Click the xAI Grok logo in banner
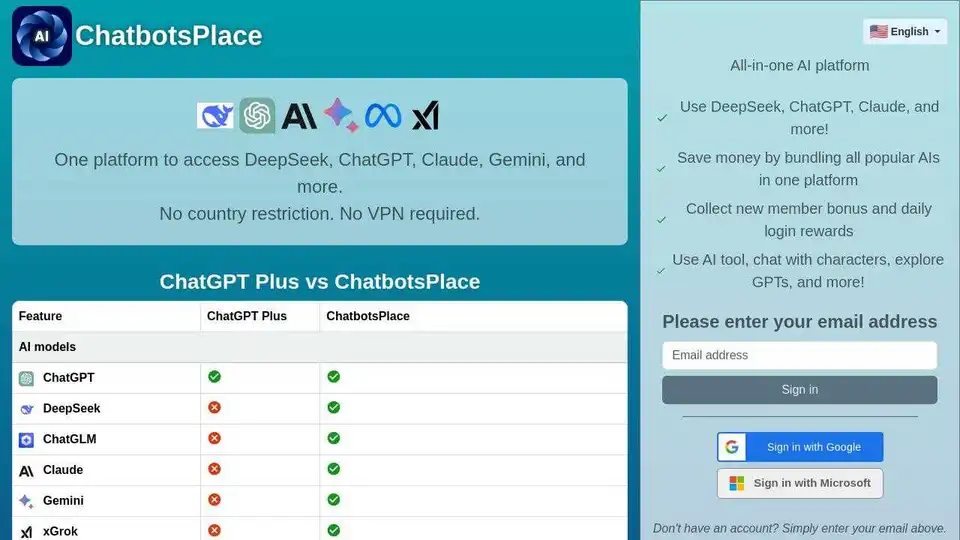Image resolution: width=960 pixels, height=540 pixels. [x=426, y=116]
